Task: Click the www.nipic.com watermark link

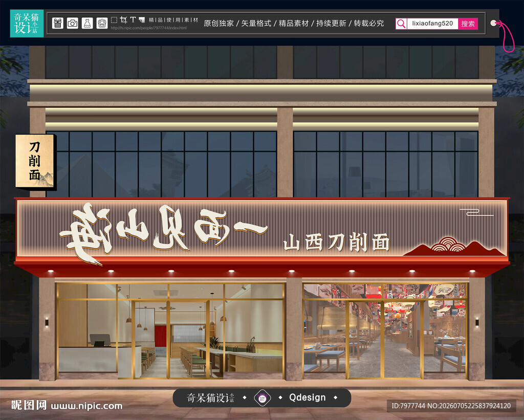Action: pyautogui.click(x=86, y=406)
